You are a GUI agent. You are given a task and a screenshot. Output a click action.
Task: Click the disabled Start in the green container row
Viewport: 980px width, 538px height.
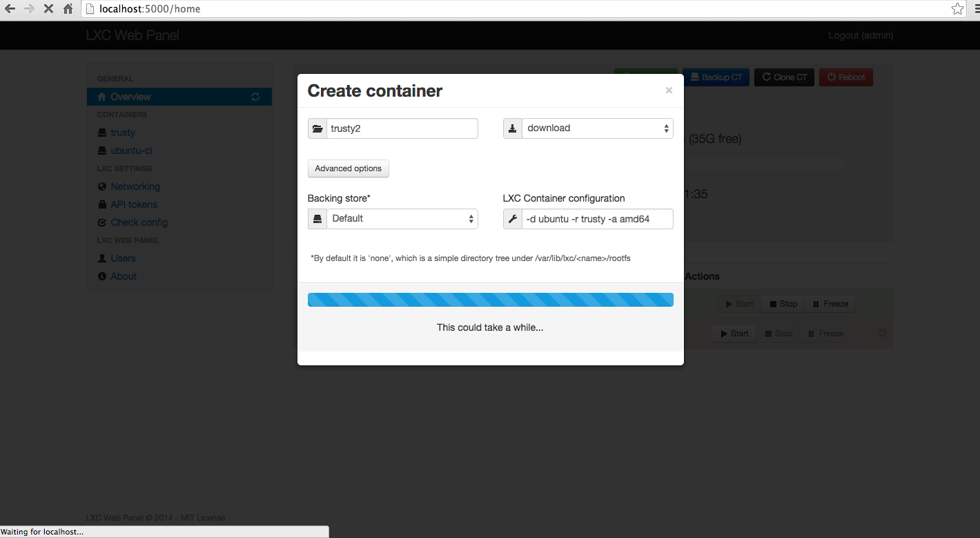739,304
